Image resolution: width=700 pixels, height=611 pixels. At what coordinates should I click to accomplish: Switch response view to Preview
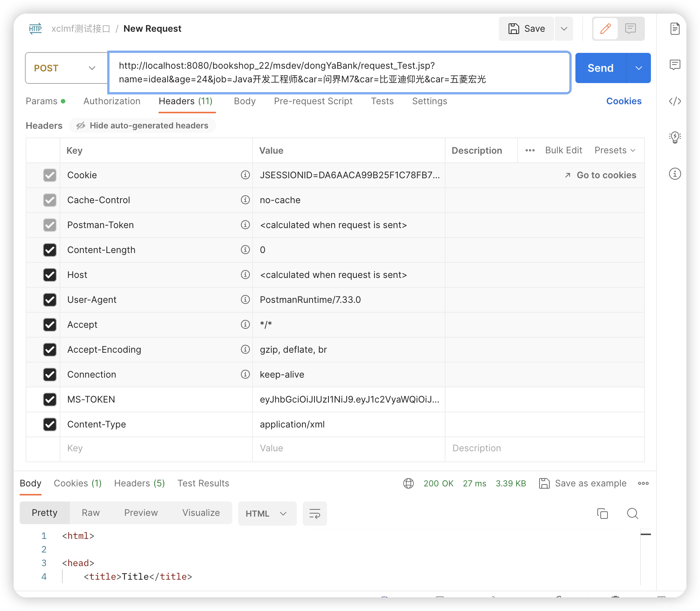(141, 513)
